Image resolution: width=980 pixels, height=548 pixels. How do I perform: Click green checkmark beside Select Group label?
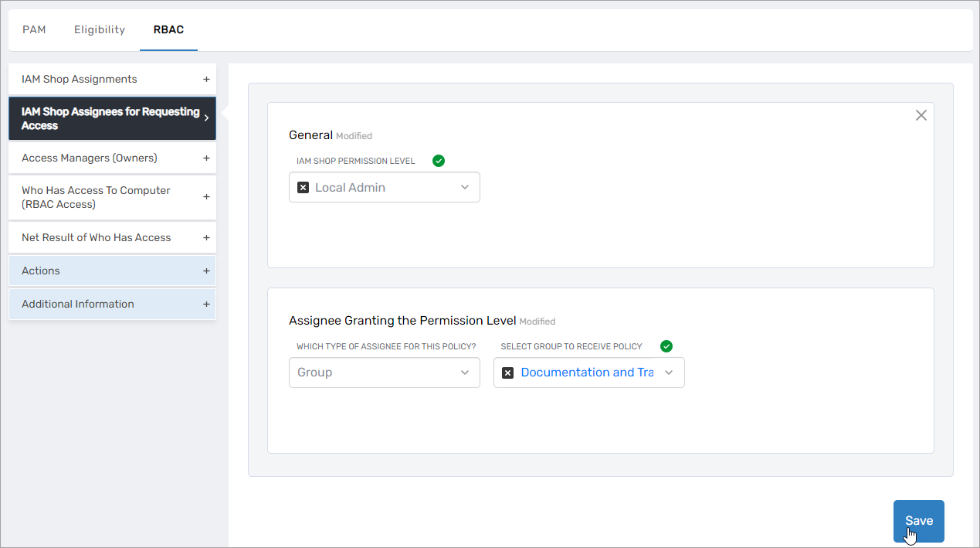click(x=666, y=346)
